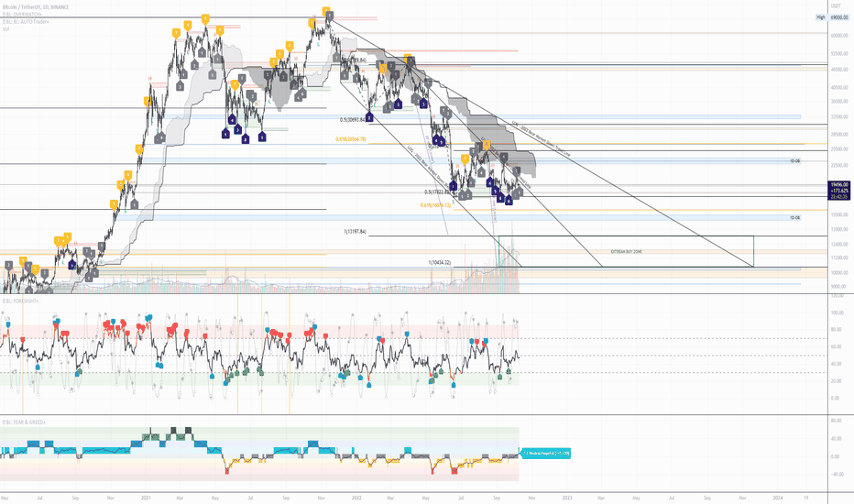This screenshot has height=504, width=854.
Task: Select the 0.618(26564.78) Fibonacci level label
Action: pyautogui.click(x=351, y=139)
